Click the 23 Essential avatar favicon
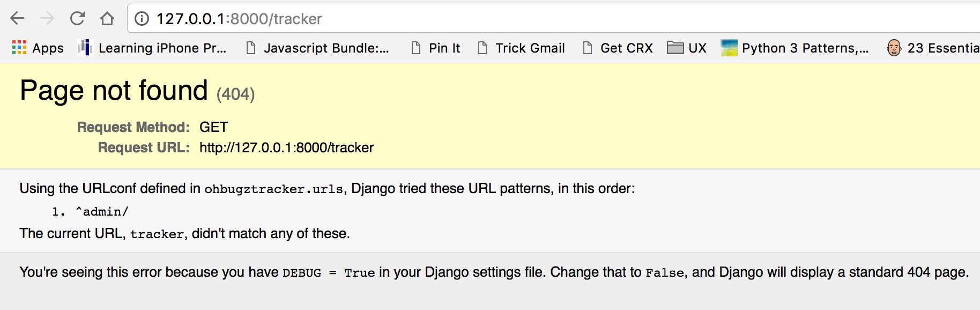The width and height of the screenshot is (980, 310). coord(893,48)
